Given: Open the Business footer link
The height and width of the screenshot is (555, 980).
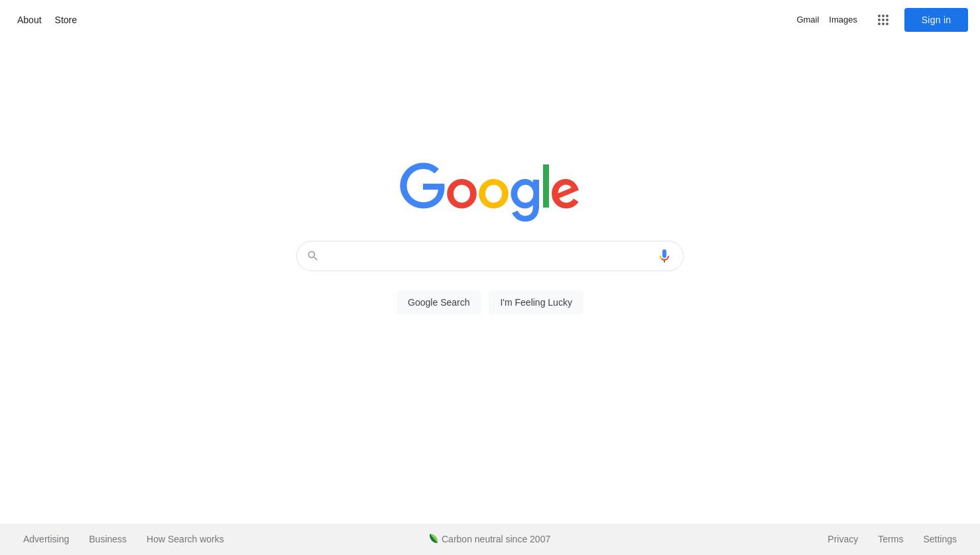Looking at the screenshot, I should click(x=107, y=539).
